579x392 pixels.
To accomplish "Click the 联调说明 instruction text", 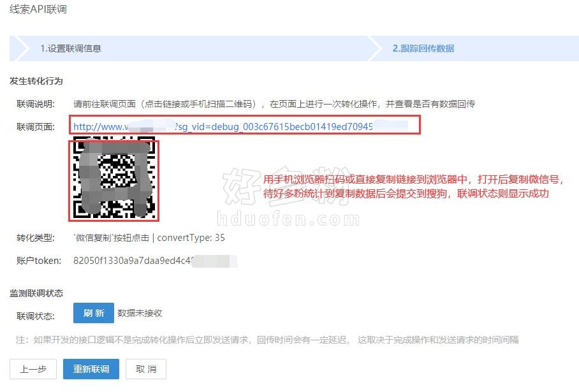I will tap(274, 104).
